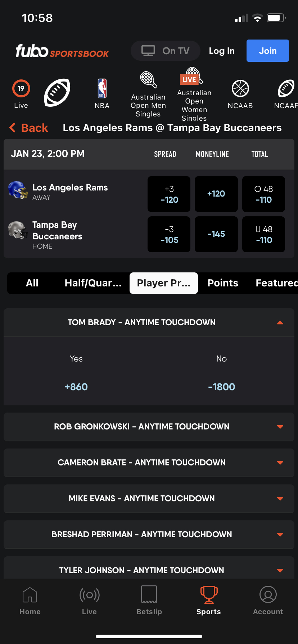This screenshot has height=644, width=298.
Task: Click the Log In link
Action: coord(222,51)
